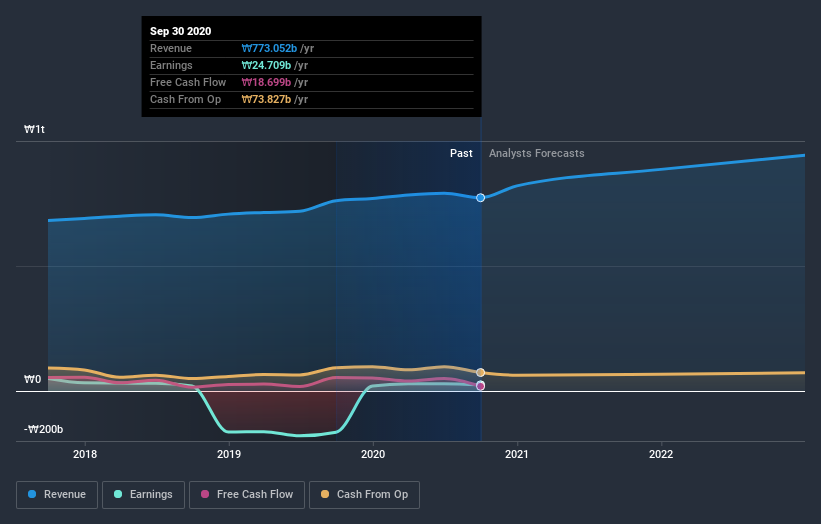Click the ₩1t y-axis label

pyautogui.click(x=35, y=129)
